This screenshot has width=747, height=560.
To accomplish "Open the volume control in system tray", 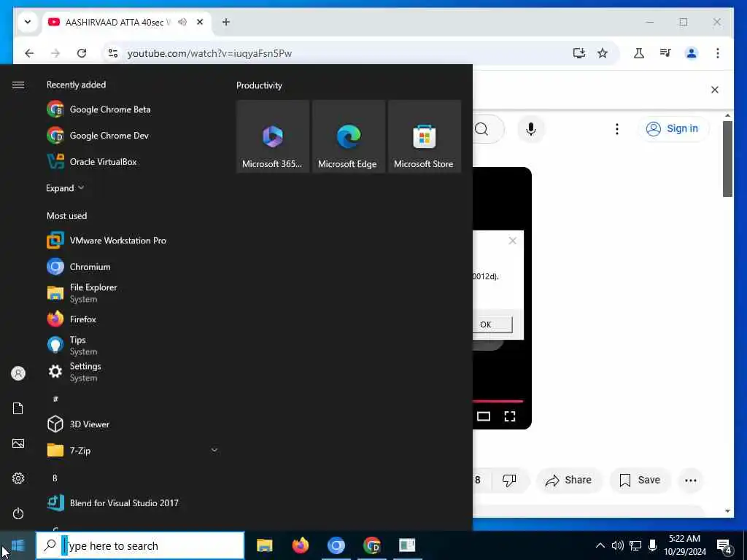I will pos(617,545).
